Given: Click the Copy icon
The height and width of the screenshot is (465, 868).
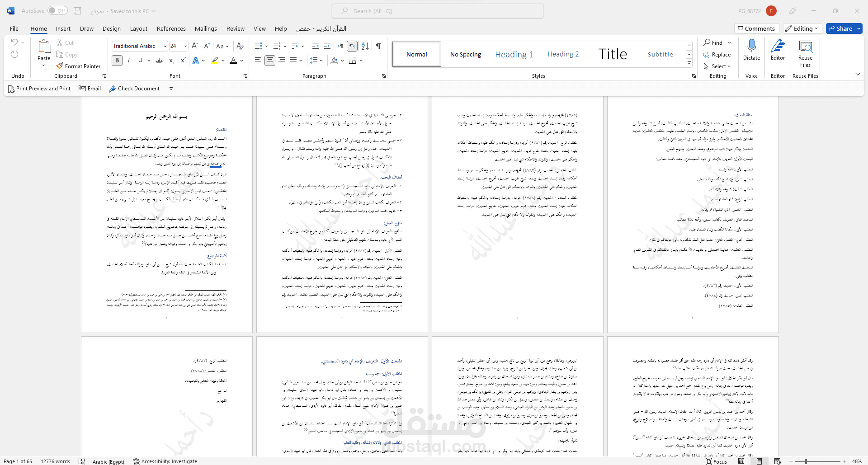Looking at the screenshot, I should [x=60, y=54].
